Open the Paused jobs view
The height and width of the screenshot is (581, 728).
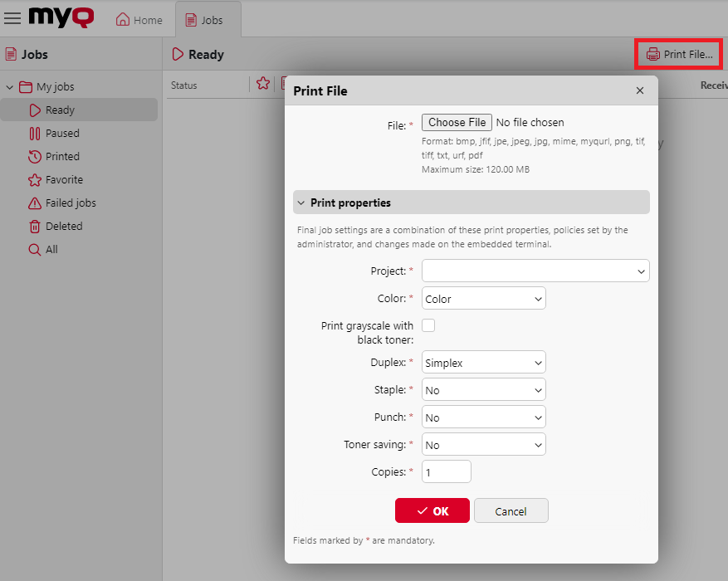(62, 133)
